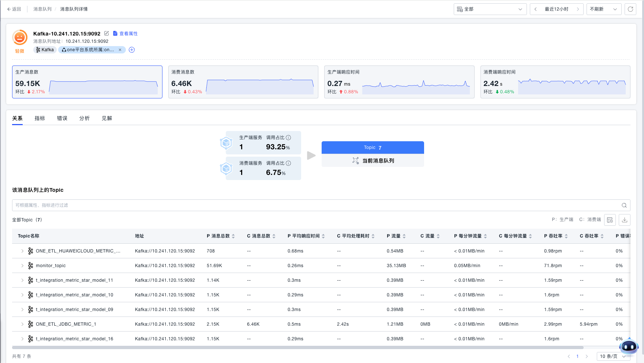Click the refresh icon in top bar
Image resolution: width=644 pixels, height=363 pixels.
(x=630, y=9)
